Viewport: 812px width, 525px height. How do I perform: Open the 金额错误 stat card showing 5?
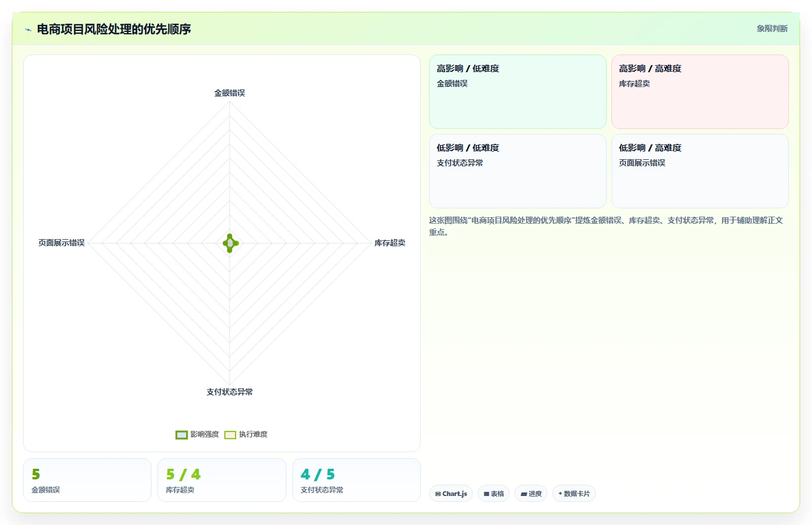(87, 480)
